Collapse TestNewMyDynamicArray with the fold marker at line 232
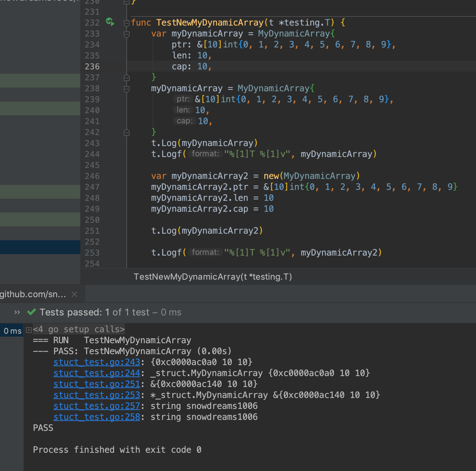The height and width of the screenshot is (471, 476). pyautogui.click(x=126, y=23)
